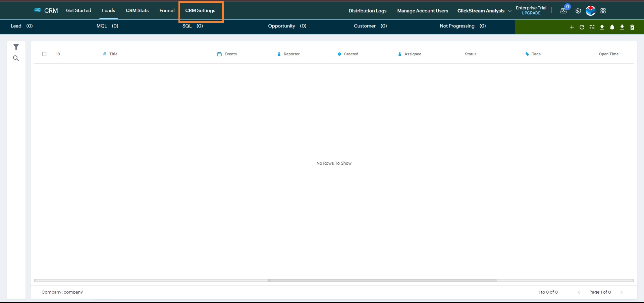Viewport: 644px width, 303px height.
Task: Click the clock icon beside Created header
Action: point(339,54)
